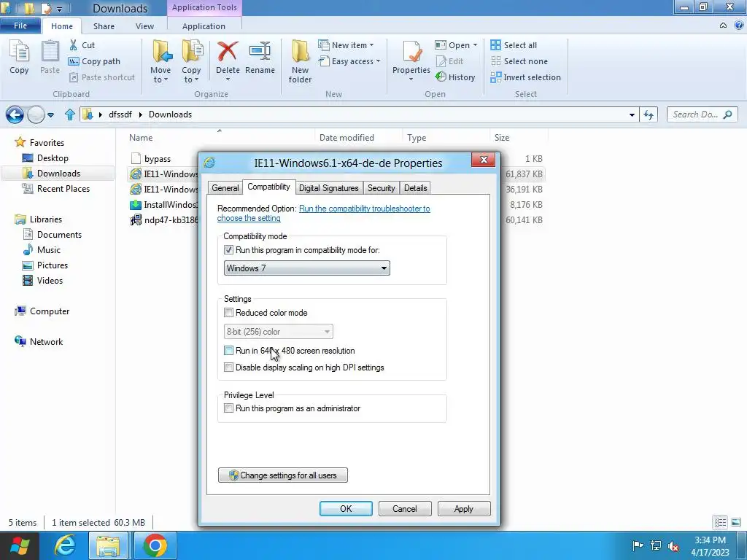Click Invert selection in the ribbon
Screen dimensions: 747x560
525,77
